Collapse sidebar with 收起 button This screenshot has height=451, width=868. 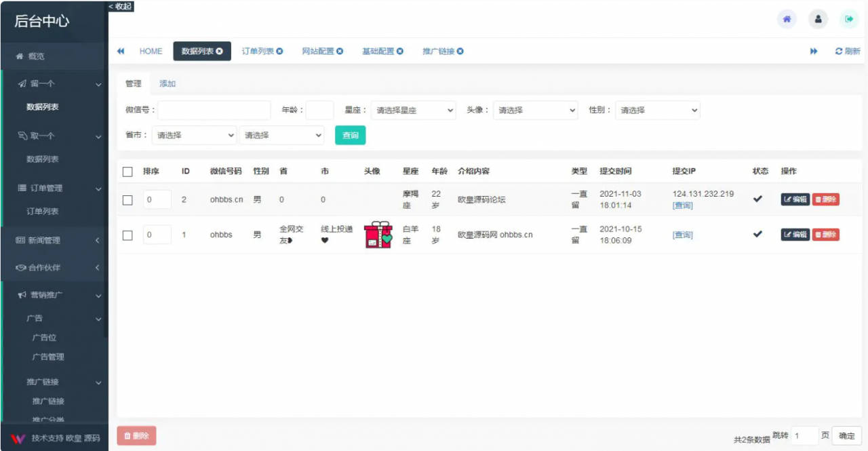point(121,6)
